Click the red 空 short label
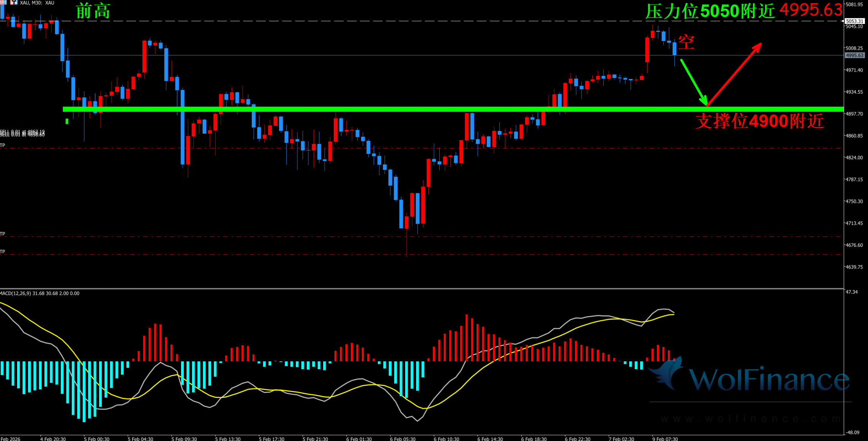868x441 pixels. click(686, 42)
